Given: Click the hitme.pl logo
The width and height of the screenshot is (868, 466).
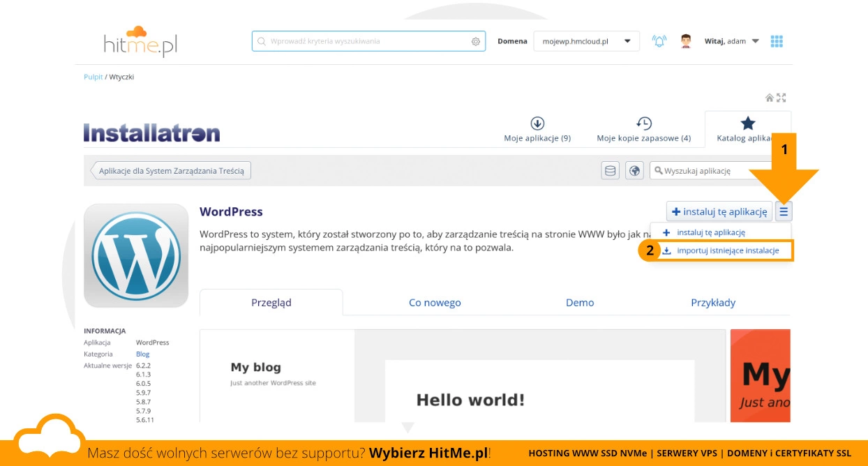Looking at the screenshot, I should 140,42.
